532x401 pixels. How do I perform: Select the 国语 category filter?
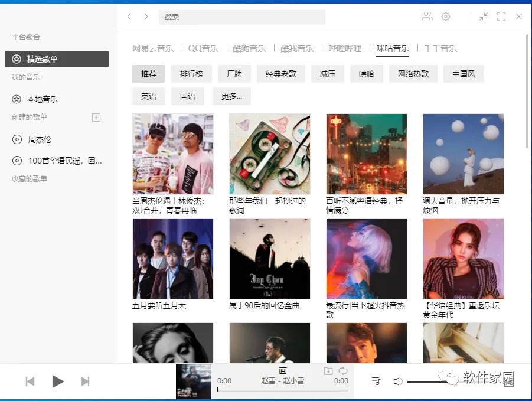coord(188,96)
